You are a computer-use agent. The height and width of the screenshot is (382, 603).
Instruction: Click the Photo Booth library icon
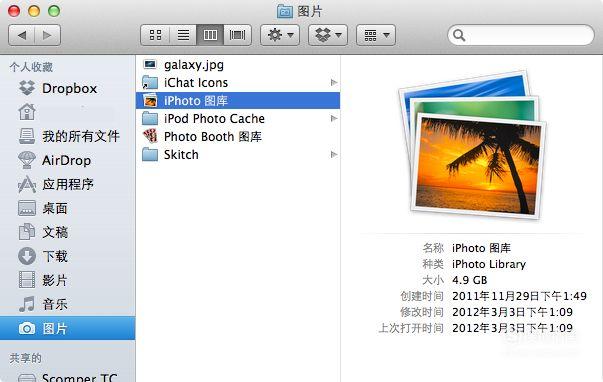(150, 136)
